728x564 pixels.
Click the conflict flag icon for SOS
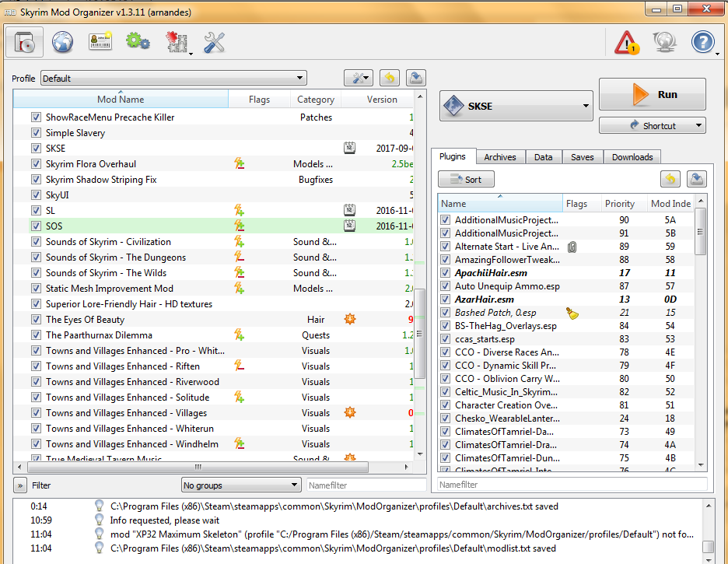pyautogui.click(x=239, y=226)
